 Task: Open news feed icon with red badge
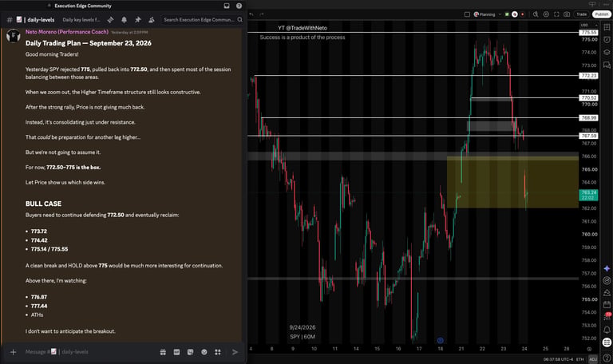click(x=607, y=317)
